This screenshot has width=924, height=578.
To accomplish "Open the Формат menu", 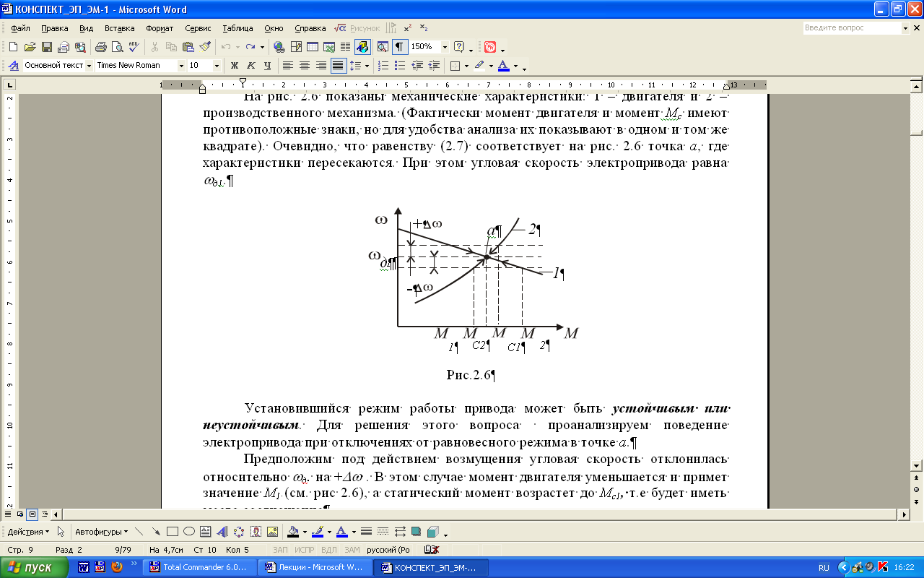I will point(160,28).
